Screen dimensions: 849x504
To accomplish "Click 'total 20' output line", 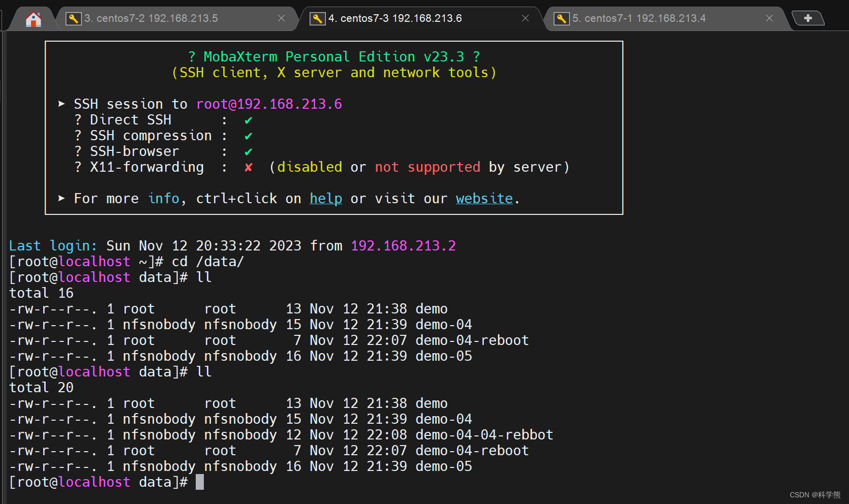I will 41,388.
